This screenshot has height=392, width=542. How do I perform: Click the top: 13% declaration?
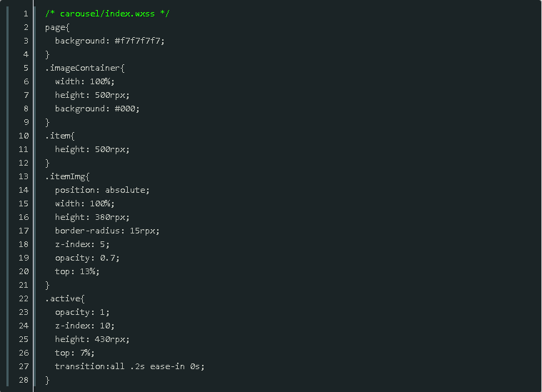77,271
